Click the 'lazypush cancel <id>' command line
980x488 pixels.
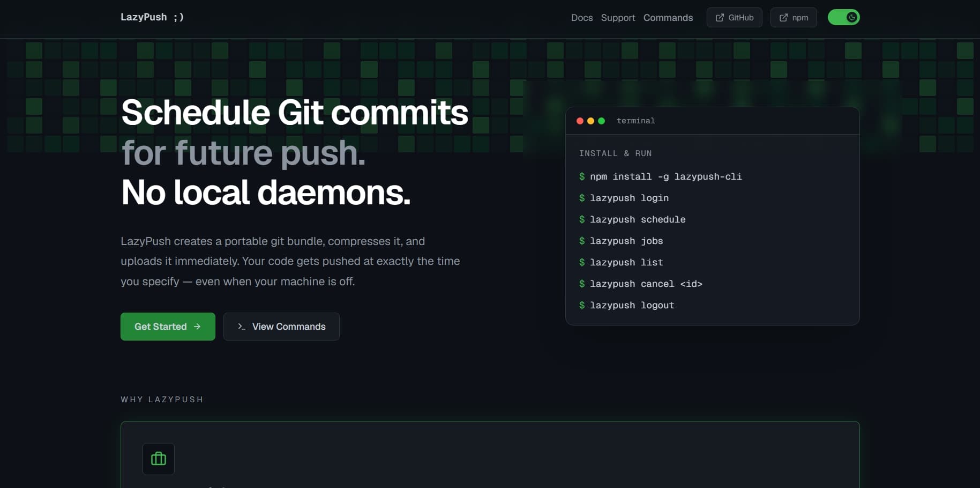tap(641, 284)
